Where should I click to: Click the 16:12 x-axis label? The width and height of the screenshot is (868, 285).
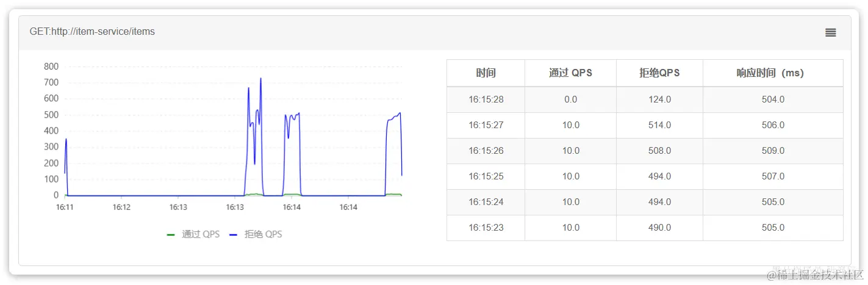(x=121, y=207)
